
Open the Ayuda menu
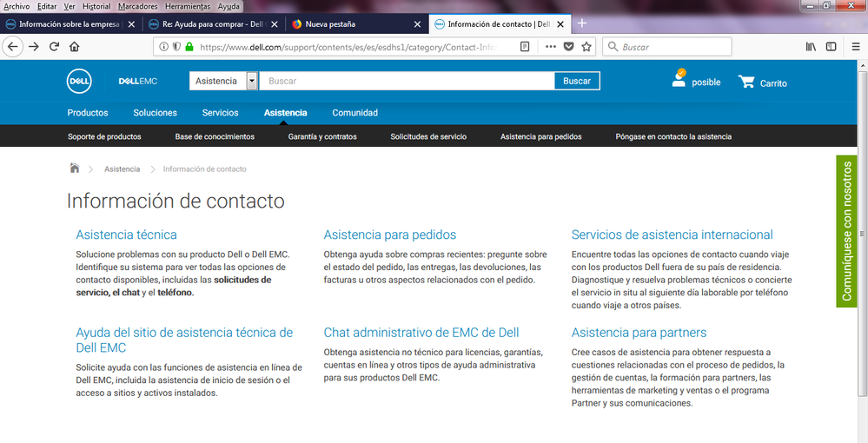pos(229,6)
